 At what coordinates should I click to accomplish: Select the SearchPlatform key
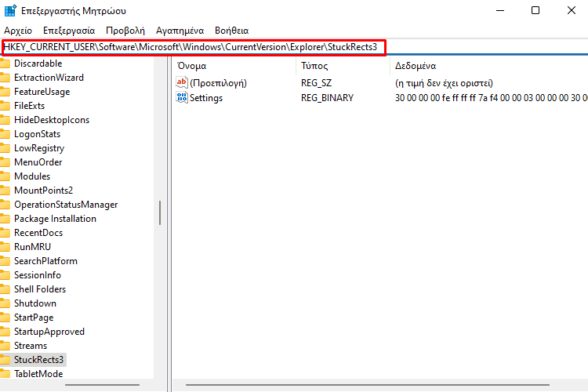tap(45, 261)
